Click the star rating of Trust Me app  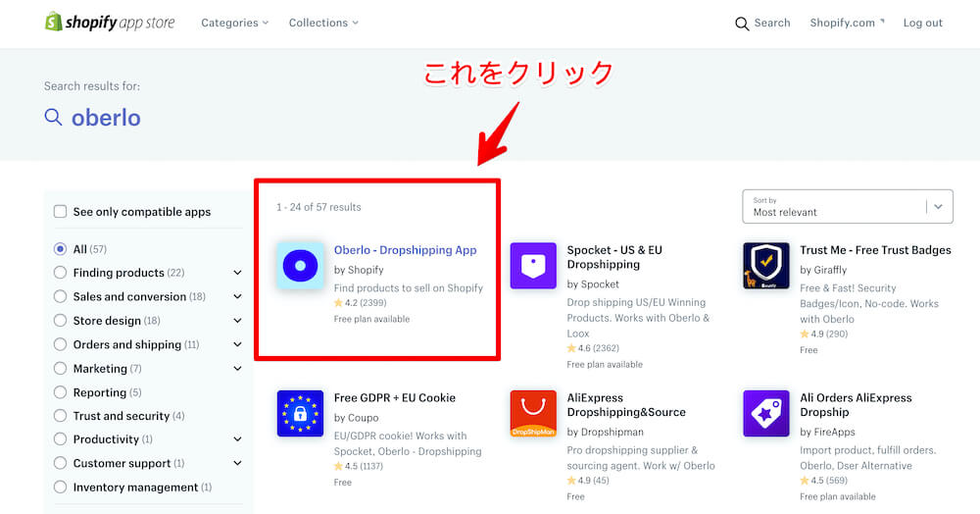pos(824,334)
